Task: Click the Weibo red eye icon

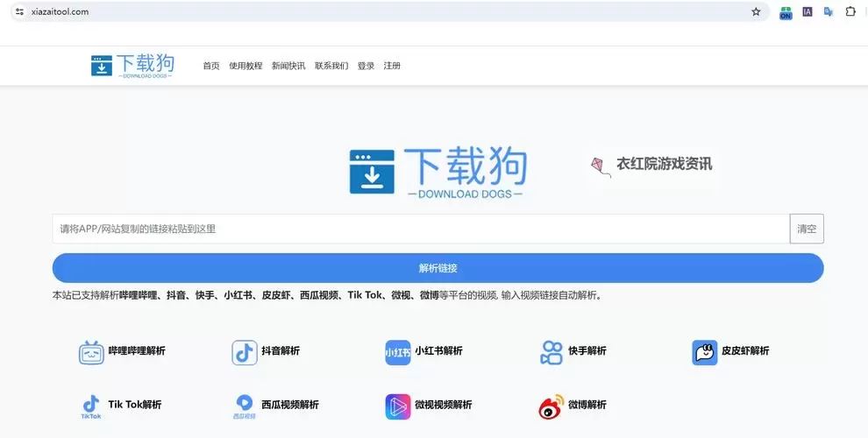Action: click(x=551, y=406)
